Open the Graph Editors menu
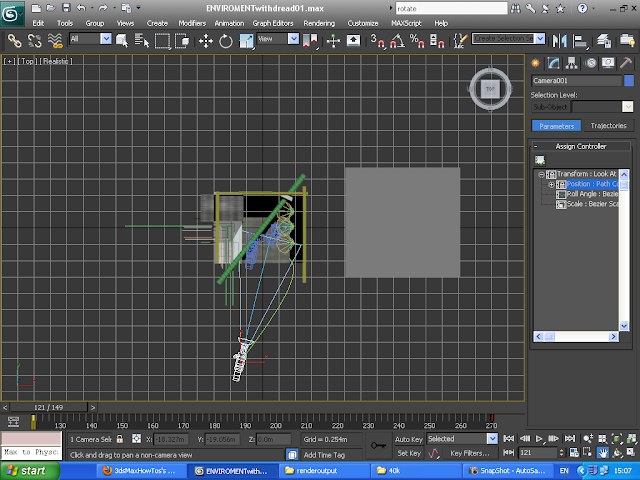This screenshot has width=640, height=480. pos(273,22)
